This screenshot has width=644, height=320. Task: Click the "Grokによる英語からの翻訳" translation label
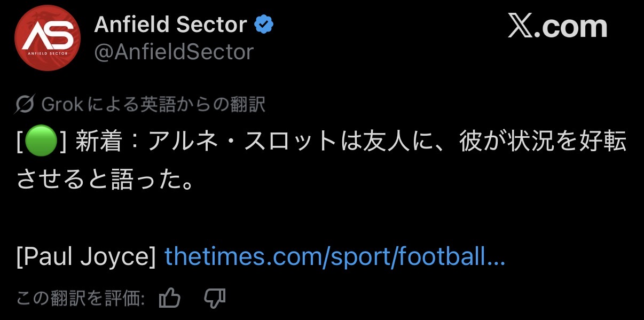point(153,104)
